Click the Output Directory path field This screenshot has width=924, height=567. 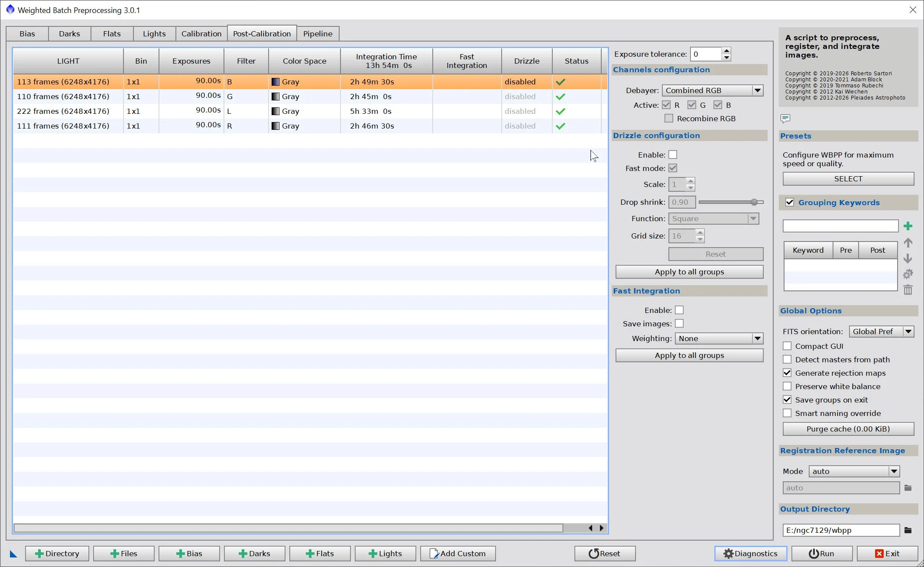841,530
